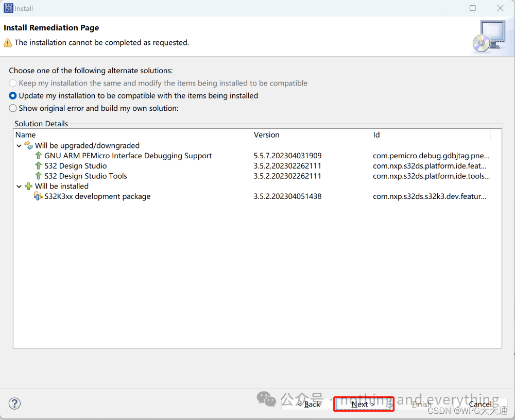
Task: Click the com.nxp.s32ds.platform.ide.tools id cell
Action: (431, 176)
